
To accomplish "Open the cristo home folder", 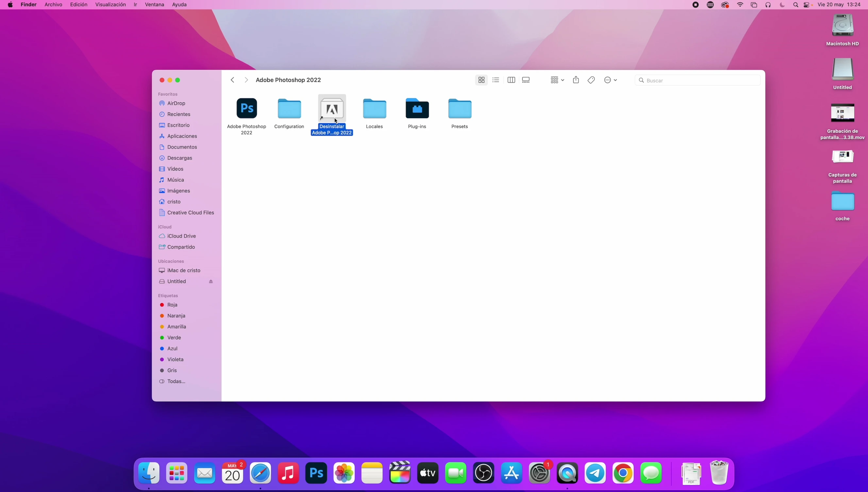I will point(186,202).
